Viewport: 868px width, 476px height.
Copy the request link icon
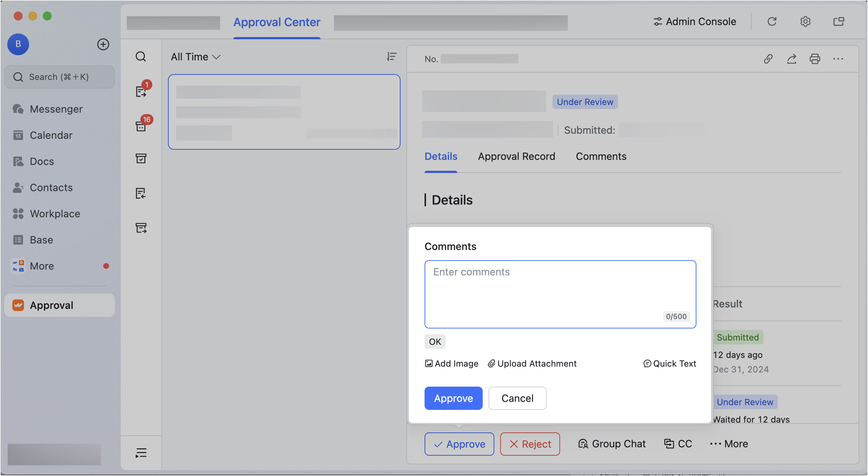pos(768,59)
